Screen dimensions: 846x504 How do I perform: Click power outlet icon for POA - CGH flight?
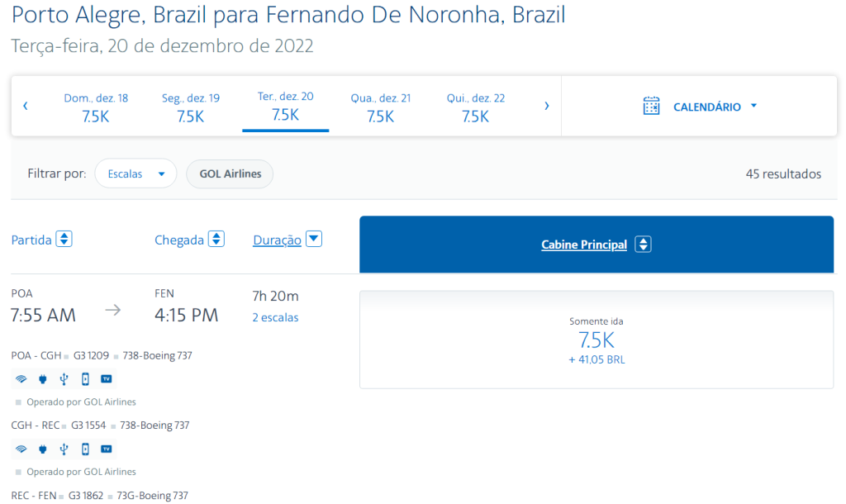click(x=43, y=378)
